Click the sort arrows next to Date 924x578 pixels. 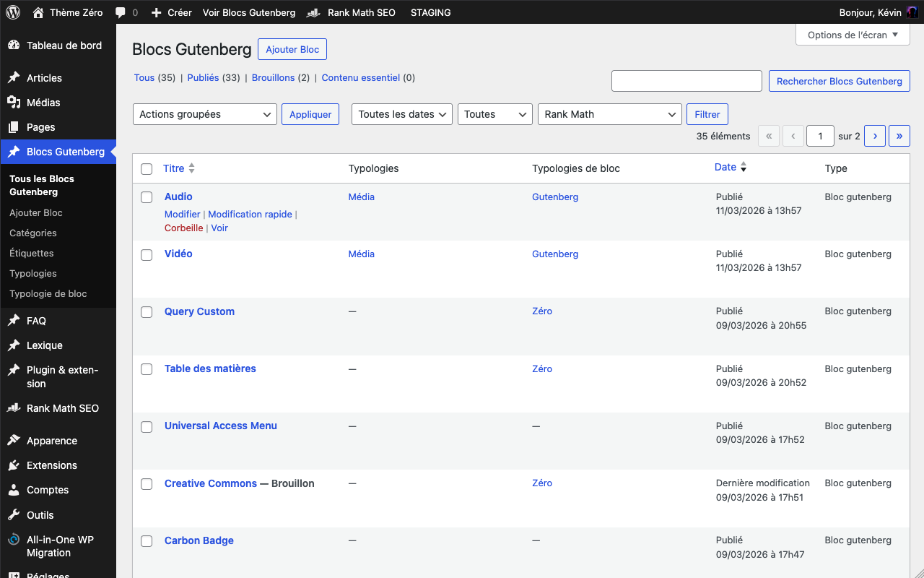[x=744, y=168]
